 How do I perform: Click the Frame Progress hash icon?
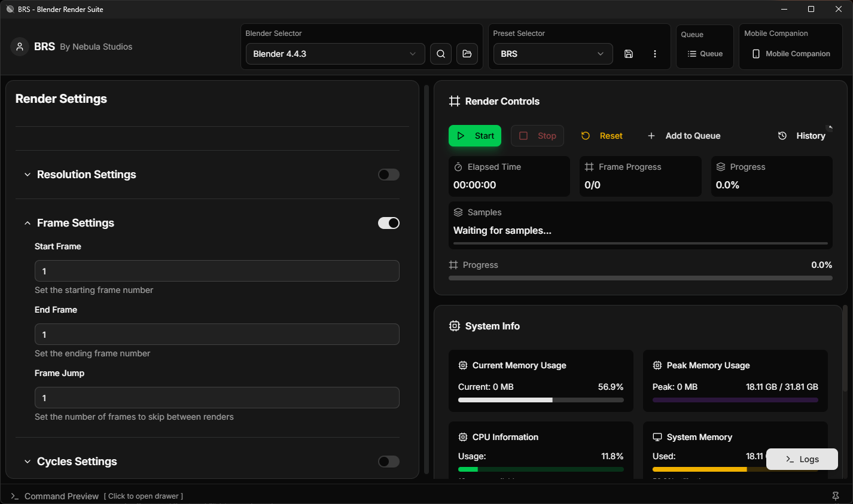pyautogui.click(x=589, y=167)
